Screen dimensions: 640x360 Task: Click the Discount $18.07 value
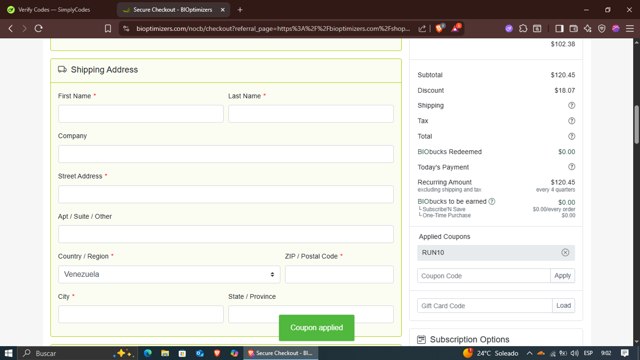pos(564,90)
